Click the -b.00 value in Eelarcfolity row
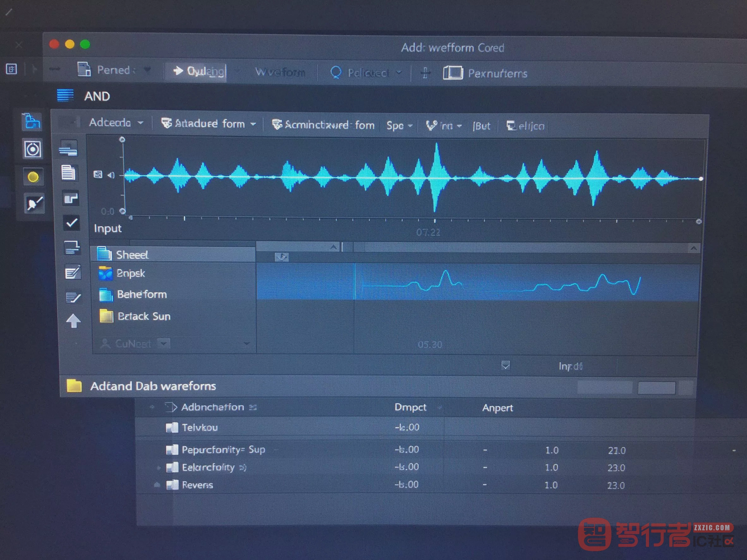 [406, 467]
